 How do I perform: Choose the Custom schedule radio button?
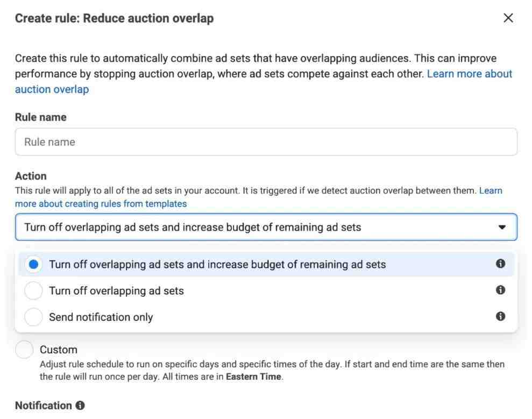24,350
